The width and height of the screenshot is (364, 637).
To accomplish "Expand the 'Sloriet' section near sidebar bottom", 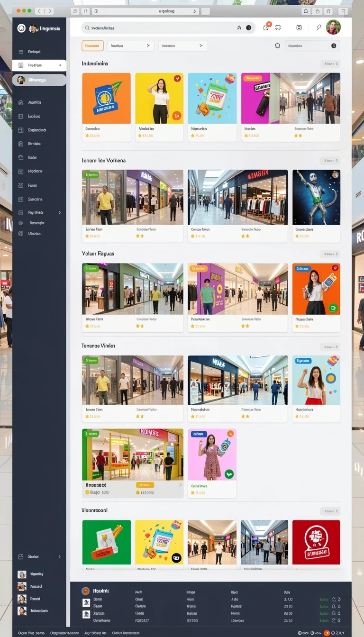I will click(39, 556).
